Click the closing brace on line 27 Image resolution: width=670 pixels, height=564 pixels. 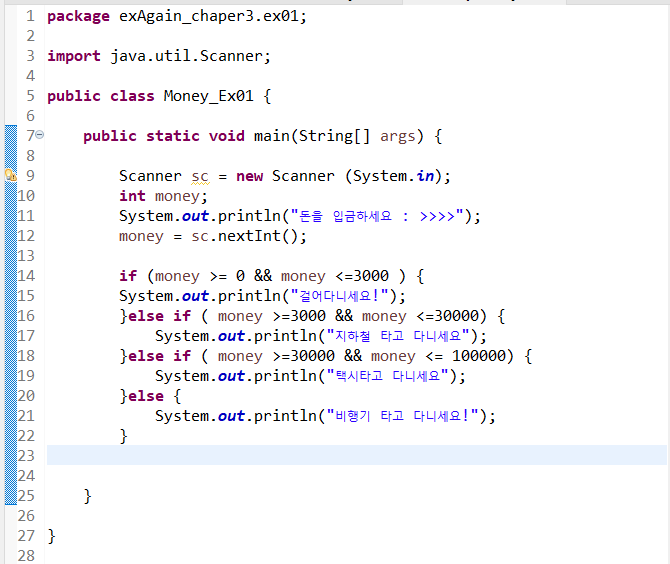[51, 536]
